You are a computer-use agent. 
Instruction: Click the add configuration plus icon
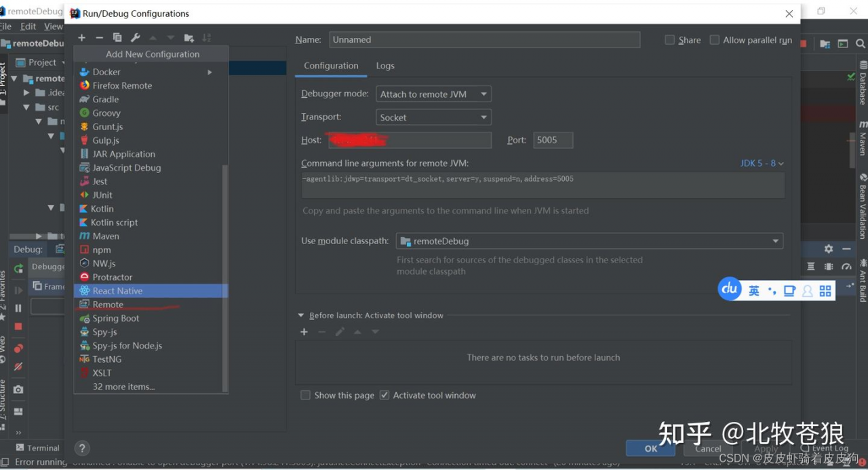tap(81, 38)
